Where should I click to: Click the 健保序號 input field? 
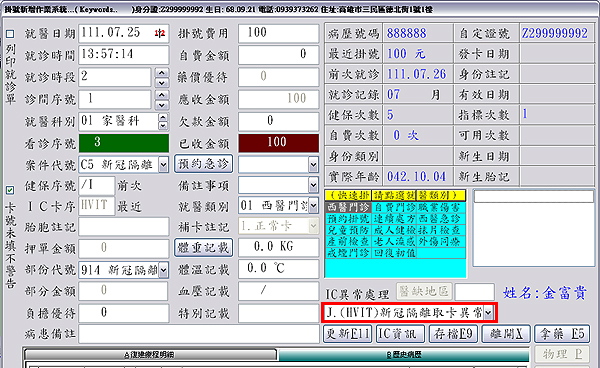97,186
